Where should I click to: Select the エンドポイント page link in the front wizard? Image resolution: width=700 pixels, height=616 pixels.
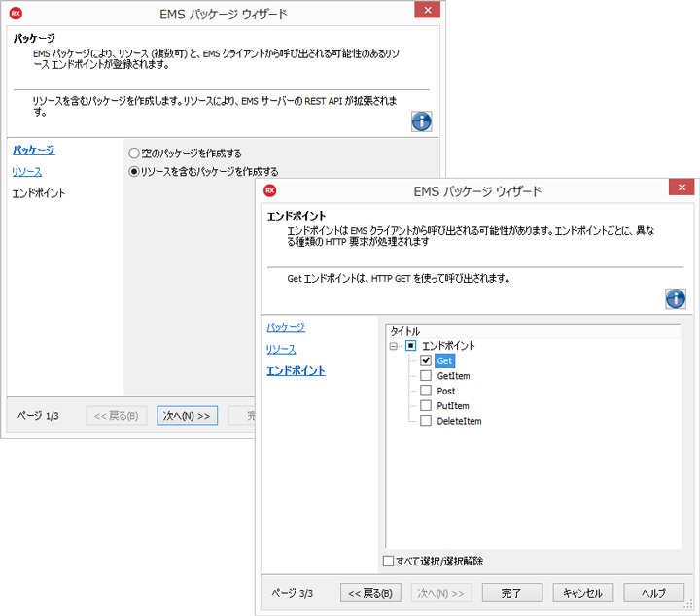pyautogui.click(x=296, y=371)
